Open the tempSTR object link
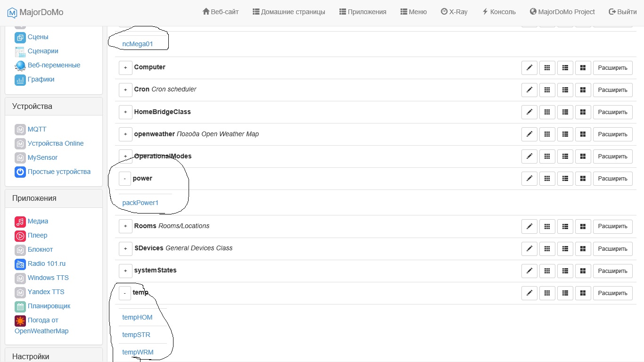Screen dimensions: 644x362 (x=136, y=335)
